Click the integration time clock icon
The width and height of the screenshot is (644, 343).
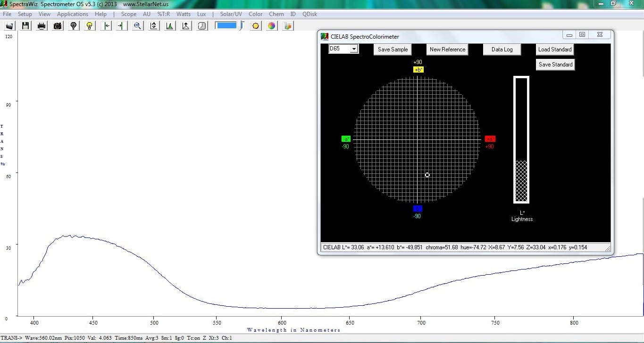tap(202, 26)
